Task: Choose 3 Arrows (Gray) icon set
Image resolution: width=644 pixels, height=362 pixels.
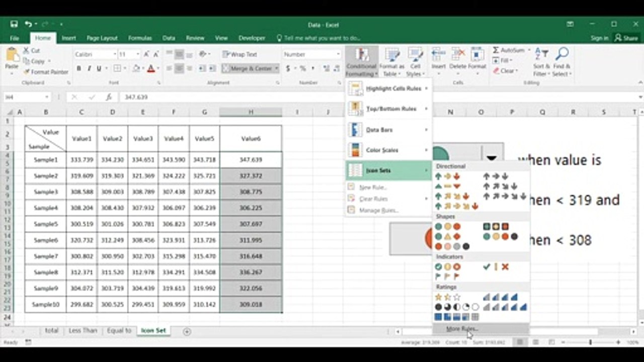Action: [x=496, y=176]
